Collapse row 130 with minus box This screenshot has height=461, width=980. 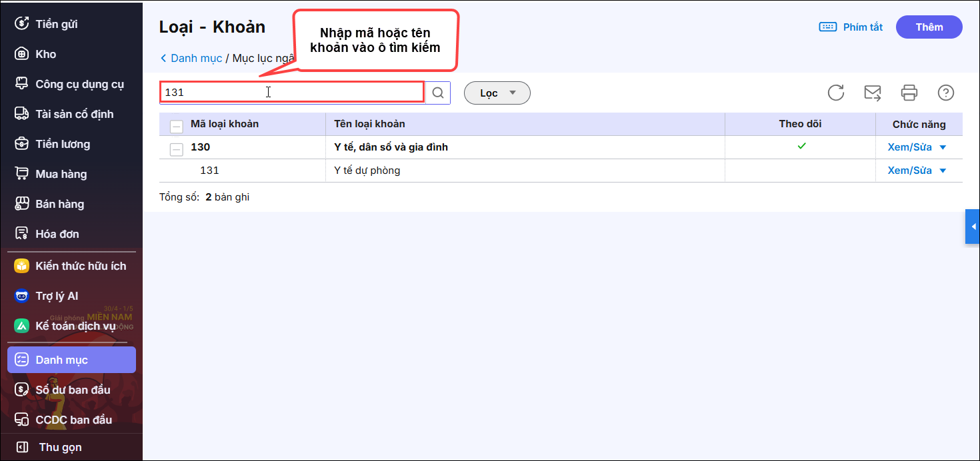pos(177,149)
